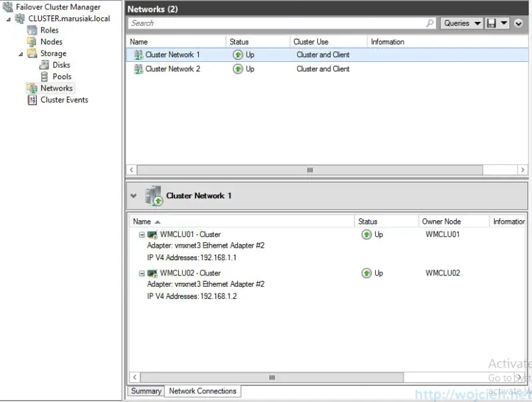Click the Roles folder icon in tree
The image size is (532, 402).
(x=32, y=30)
